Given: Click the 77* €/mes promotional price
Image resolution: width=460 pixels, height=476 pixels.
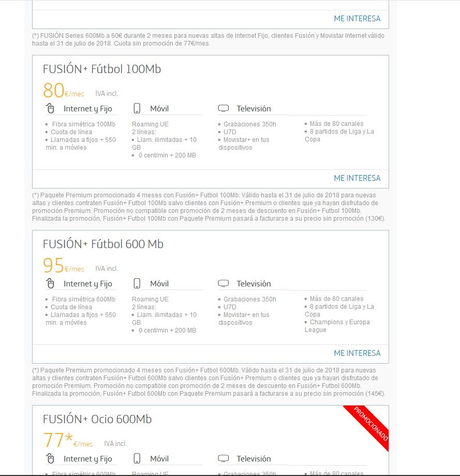Looking at the screenshot, I should point(67,441).
